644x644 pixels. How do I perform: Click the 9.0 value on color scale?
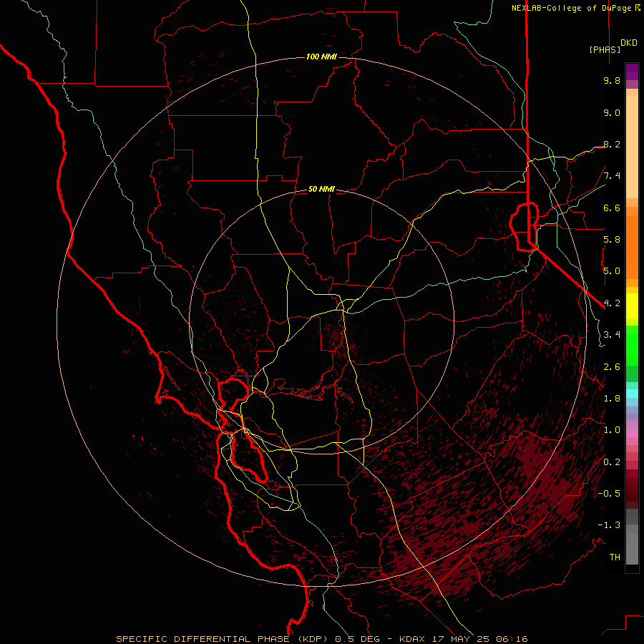[x=612, y=112]
